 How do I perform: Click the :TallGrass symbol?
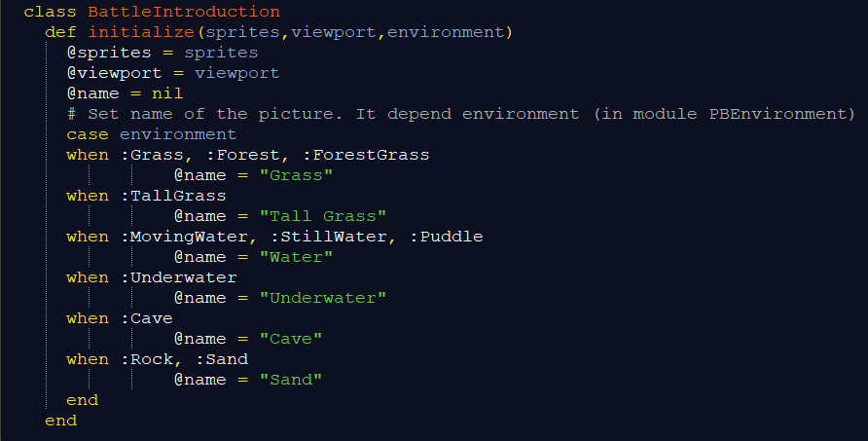pos(173,196)
